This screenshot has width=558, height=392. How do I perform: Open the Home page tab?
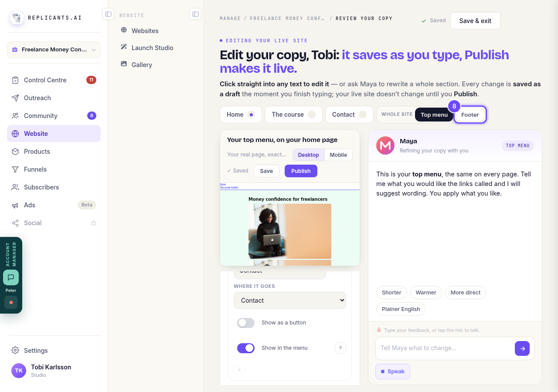click(241, 115)
